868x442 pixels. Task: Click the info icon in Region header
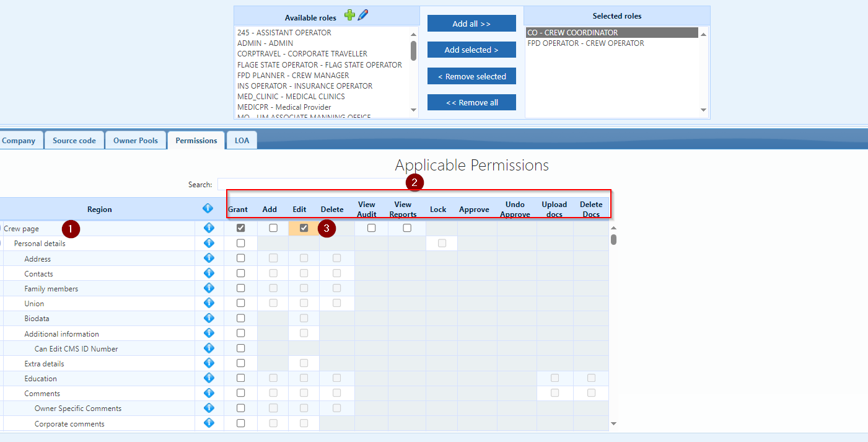click(x=209, y=209)
